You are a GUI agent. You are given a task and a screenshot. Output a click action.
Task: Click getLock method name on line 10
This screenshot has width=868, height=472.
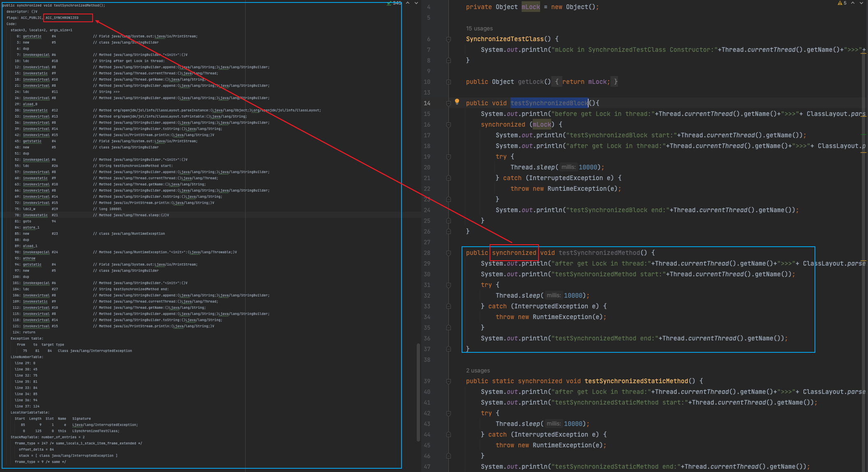coord(531,82)
